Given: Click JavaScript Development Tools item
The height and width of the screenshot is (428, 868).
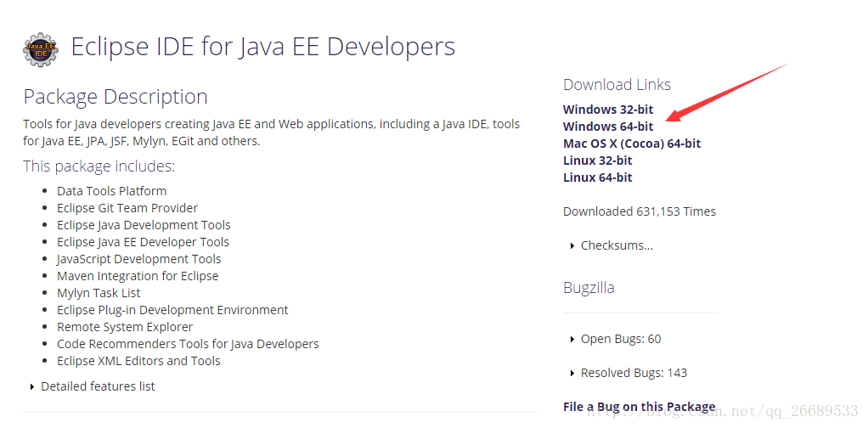Looking at the screenshot, I should click(139, 259).
